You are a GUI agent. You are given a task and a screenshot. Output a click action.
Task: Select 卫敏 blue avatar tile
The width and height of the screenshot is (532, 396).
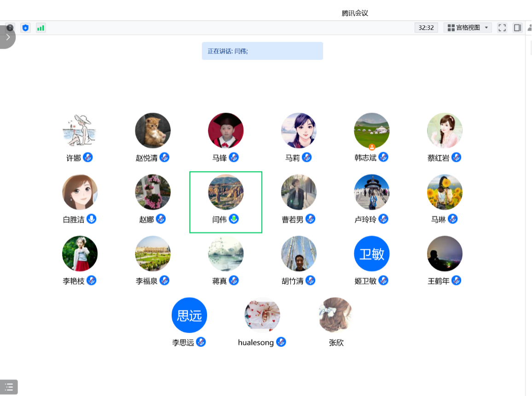point(372,254)
